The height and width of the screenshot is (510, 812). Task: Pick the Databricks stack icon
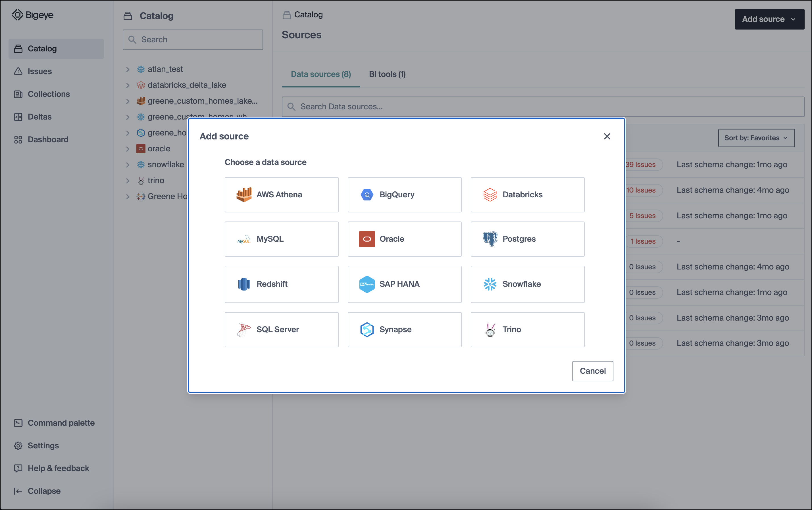coord(490,195)
